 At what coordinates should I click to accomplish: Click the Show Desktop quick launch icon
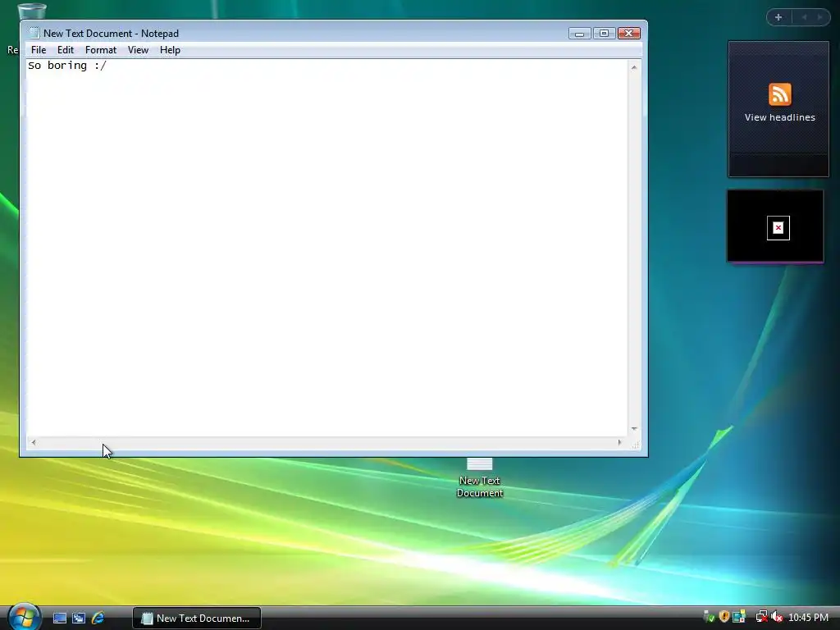click(x=59, y=619)
